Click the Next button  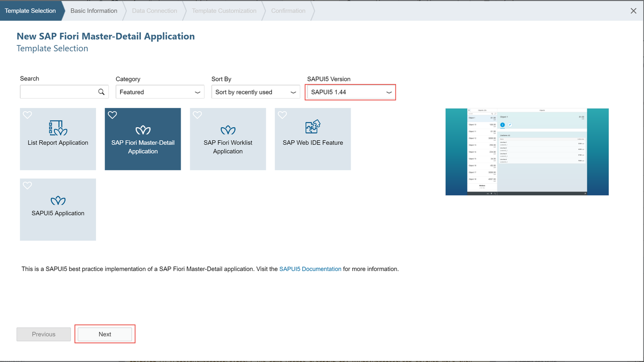(x=105, y=334)
